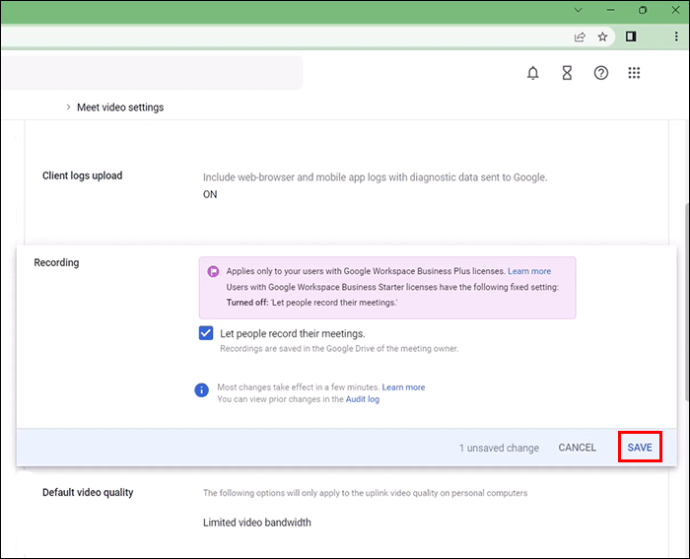Screen dimensions: 690x559
Task: Uncheck Let people record their meetings
Action: click(x=206, y=333)
